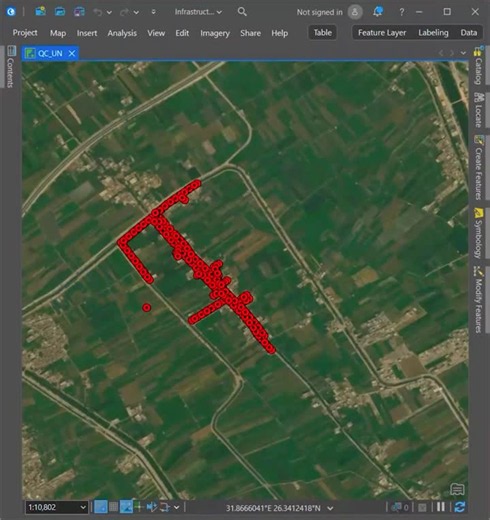Open the notifications bell
The height and width of the screenshot is (520, 490).
(x=378, y=12)
